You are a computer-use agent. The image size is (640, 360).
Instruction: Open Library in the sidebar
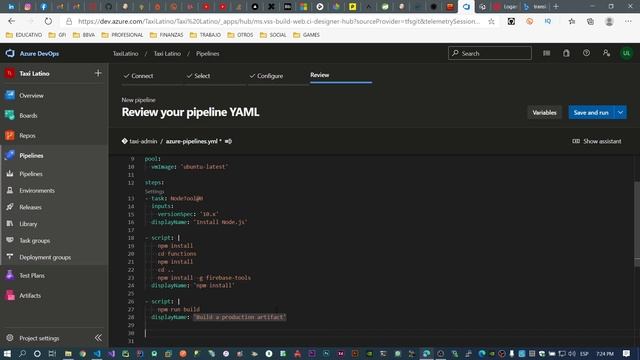(28, 224)
